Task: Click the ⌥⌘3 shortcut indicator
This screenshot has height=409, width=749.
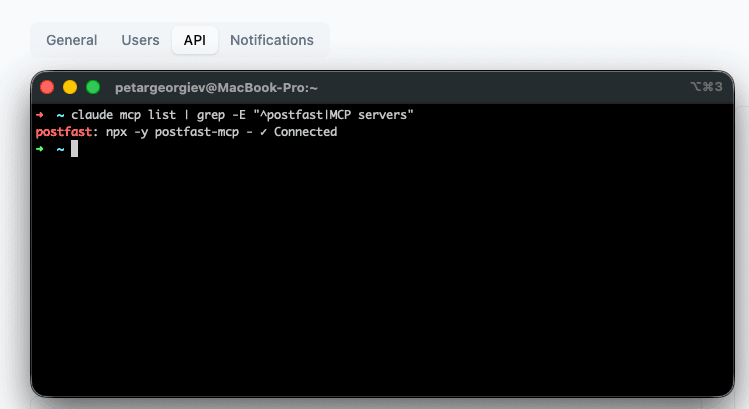Action: pos(706,86)
